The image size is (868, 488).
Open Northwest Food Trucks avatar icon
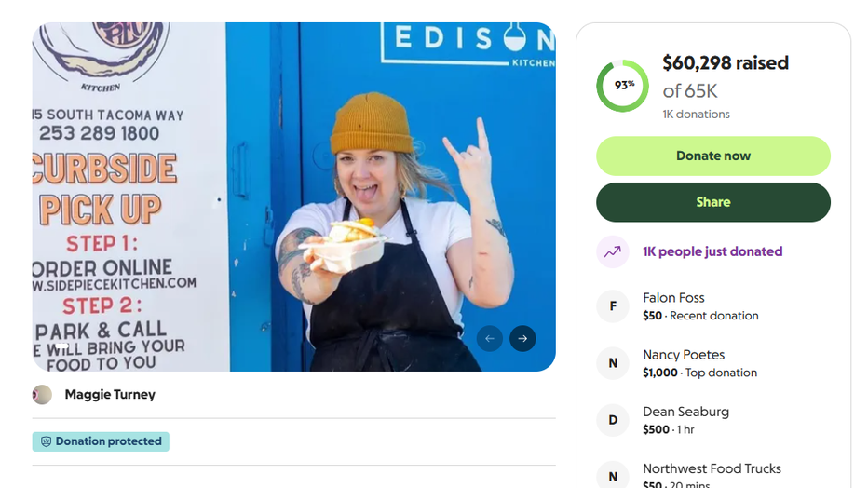coord(613,476)
